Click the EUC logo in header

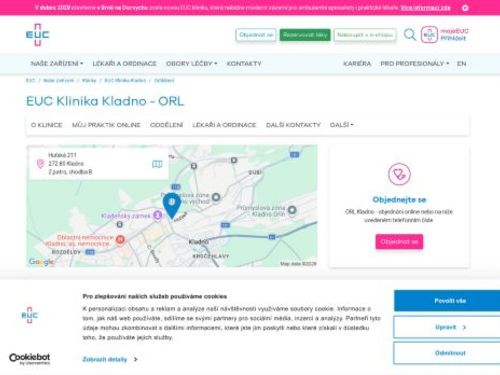(x=37, y=35)
